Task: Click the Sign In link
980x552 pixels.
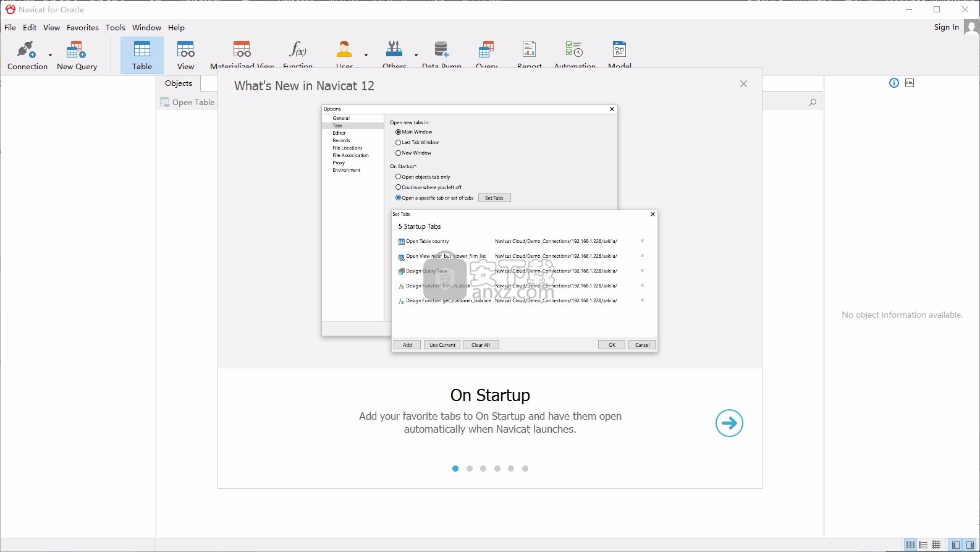Action: (x=946, y=27)
